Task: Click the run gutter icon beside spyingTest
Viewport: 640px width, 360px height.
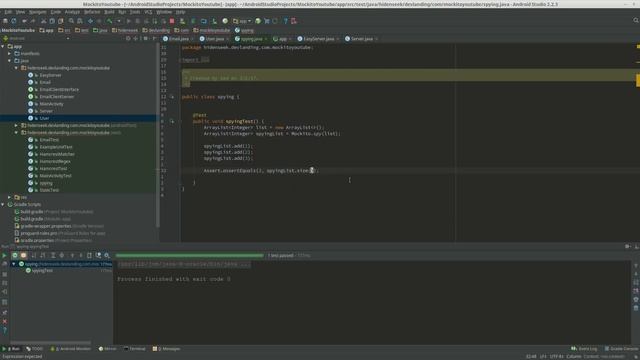Action: pos(172,122)
